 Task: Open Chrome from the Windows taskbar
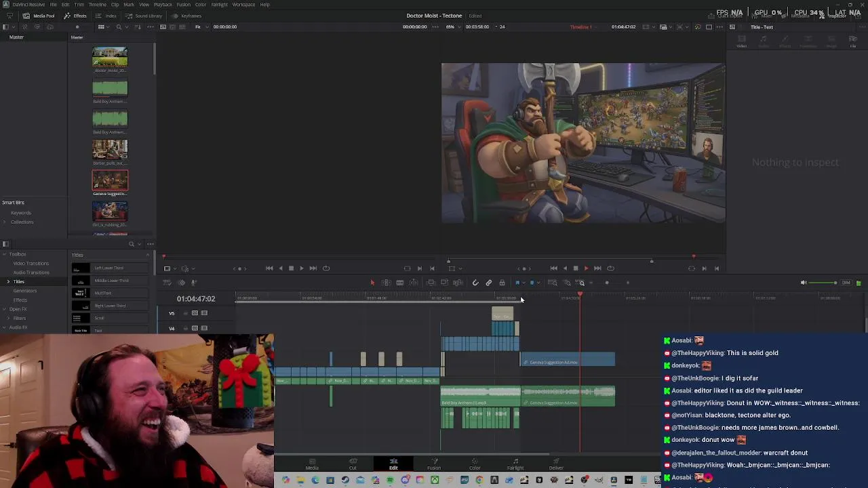click(479, 480)
